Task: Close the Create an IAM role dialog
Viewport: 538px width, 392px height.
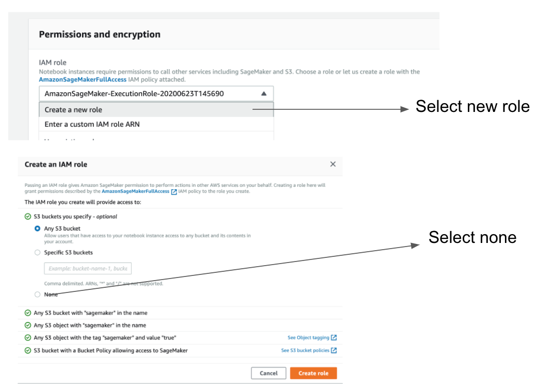Action: (333, 164)
